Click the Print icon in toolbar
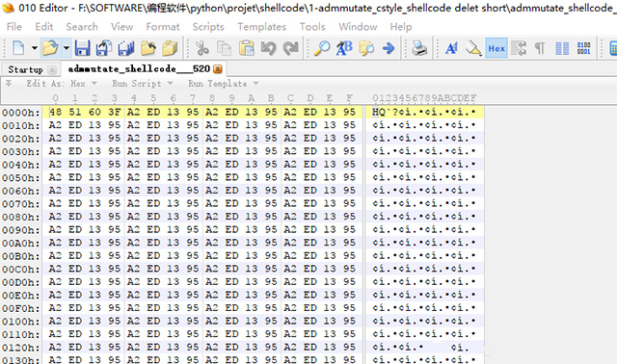 click(x=419, y=48)
